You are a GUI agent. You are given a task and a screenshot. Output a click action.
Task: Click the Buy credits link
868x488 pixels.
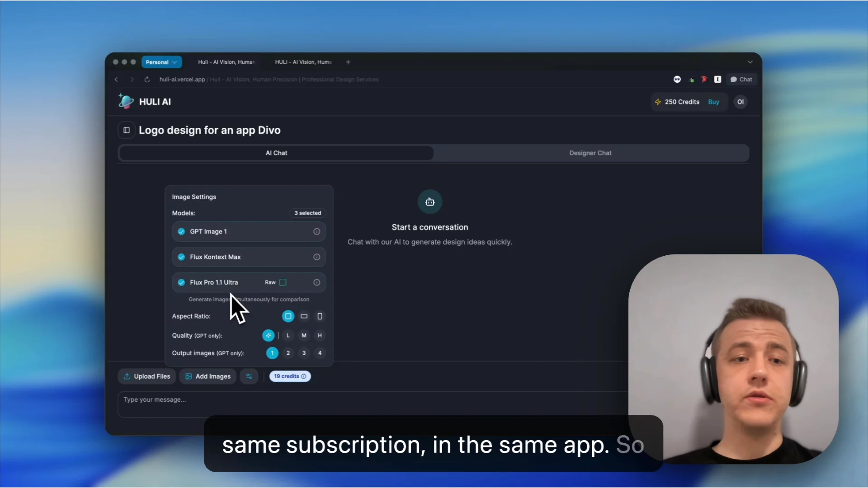(713, 102)
